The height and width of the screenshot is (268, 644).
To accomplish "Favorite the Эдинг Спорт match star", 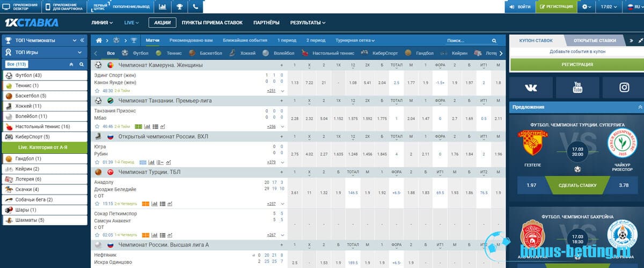I will tap(98, 91).
